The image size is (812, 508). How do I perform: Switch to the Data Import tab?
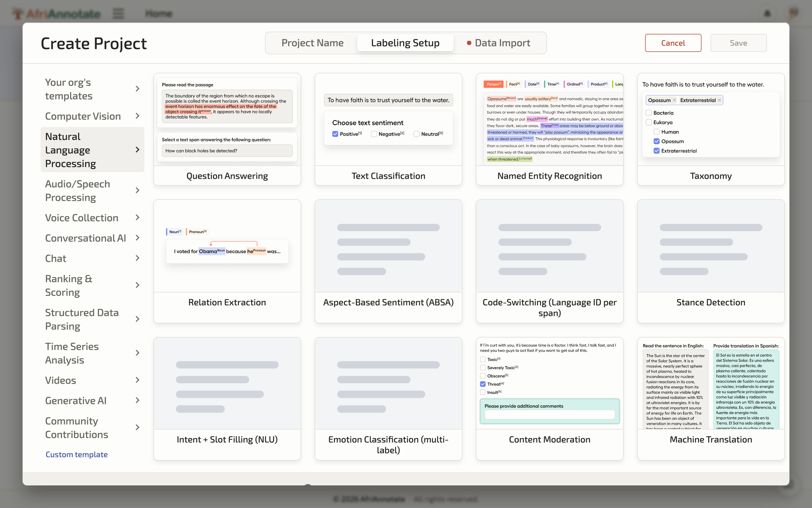click(498, 43)
